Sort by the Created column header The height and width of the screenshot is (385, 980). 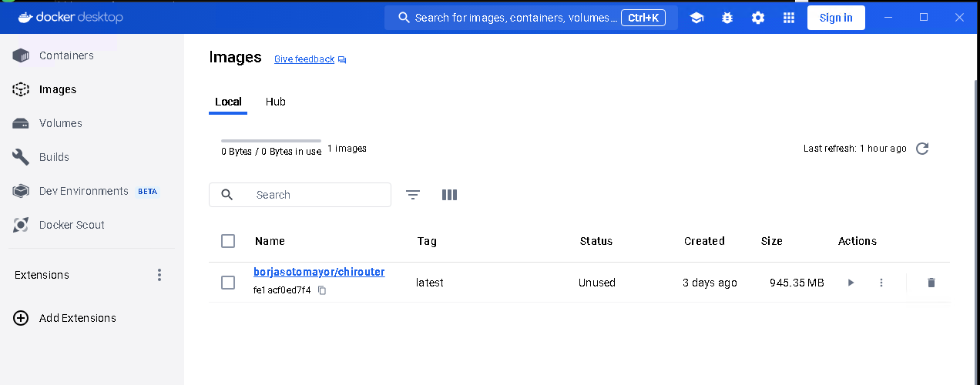click(x=704, y=241)
